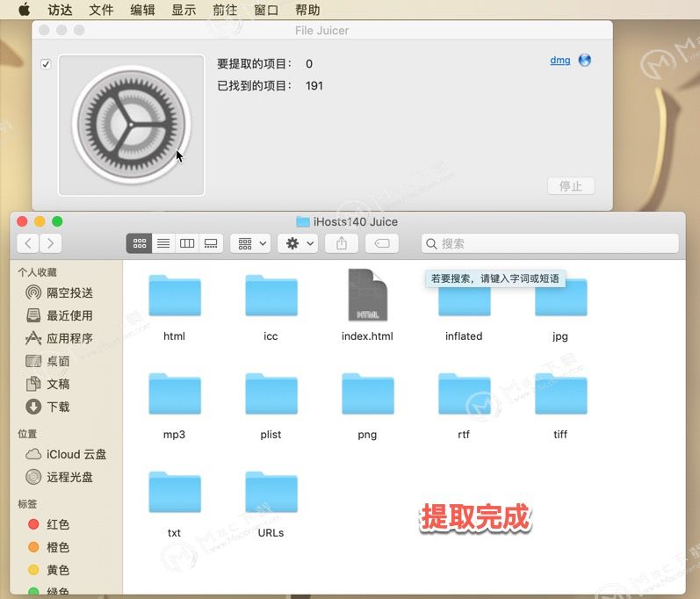
Task: Open the 访达 menu
Action: [x=60, y=10]
